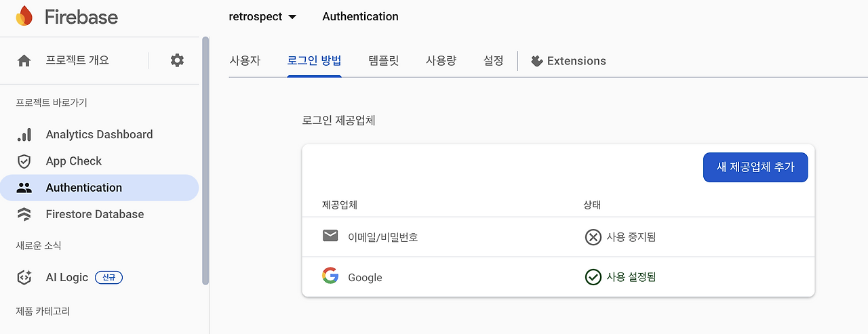868x334 pixels.
Task: Open the retrospect project dropdown arrow
Action: (292, 17)
